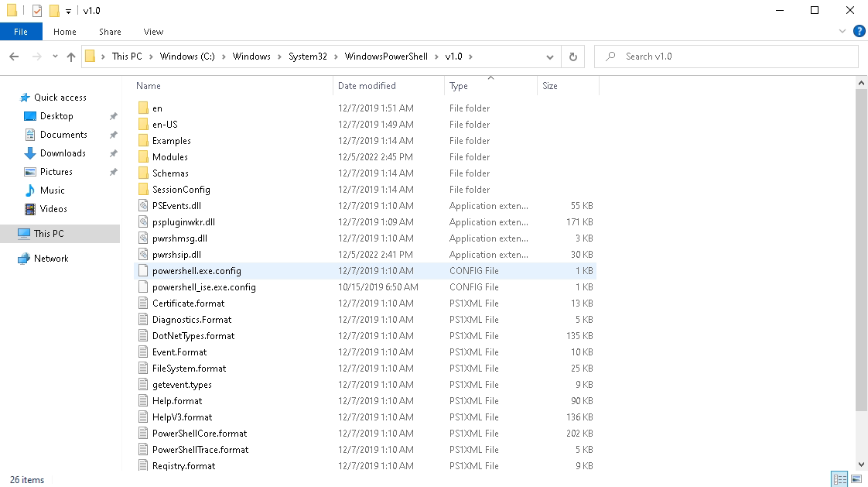Switch to Details view layout
Viewport: 868px width, 487px height.
pyautogui.click(x=839, y=479)
